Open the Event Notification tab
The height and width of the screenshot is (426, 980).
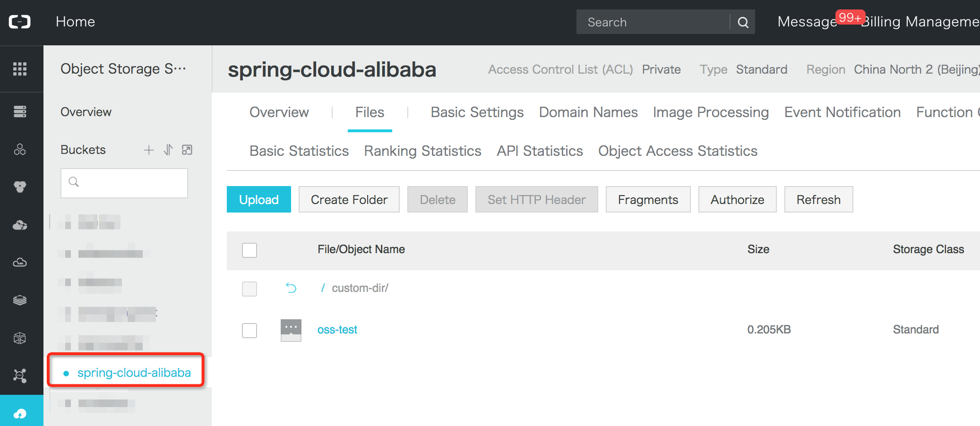point(842,112)
